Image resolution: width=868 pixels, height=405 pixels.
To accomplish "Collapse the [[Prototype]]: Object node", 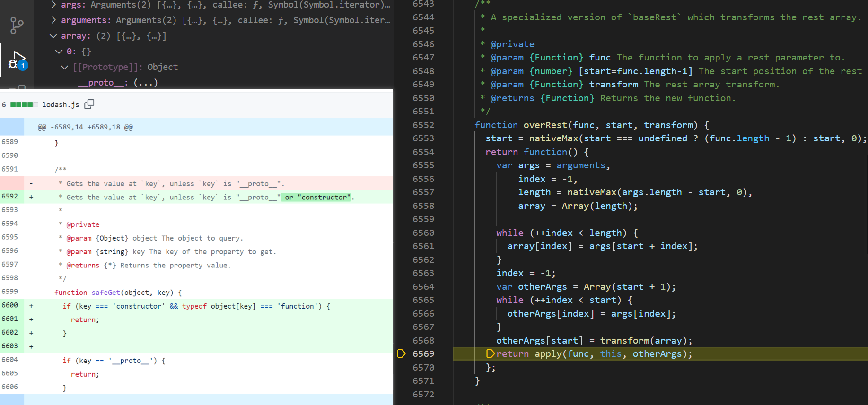I will pyautogui.click(x=65, y=67).
